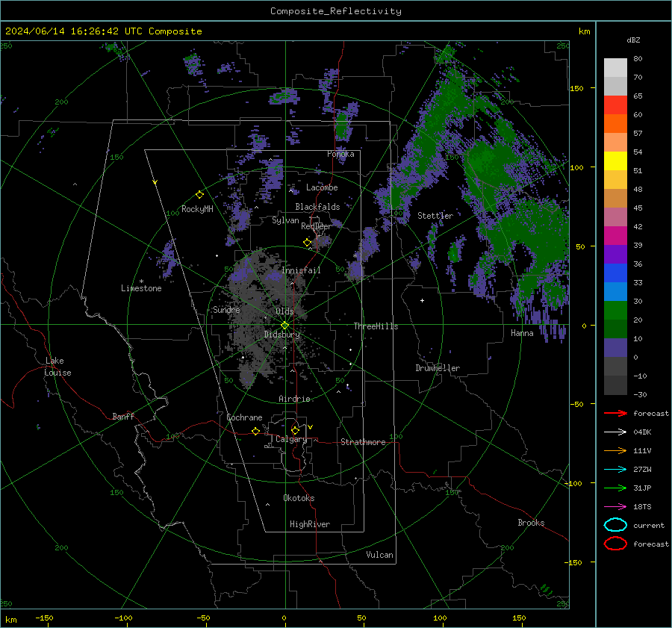Viewport: 672px width, 628px height.
Task: Click the bright green swatch below 30 dBZ
Action: (x=615, y=311)
